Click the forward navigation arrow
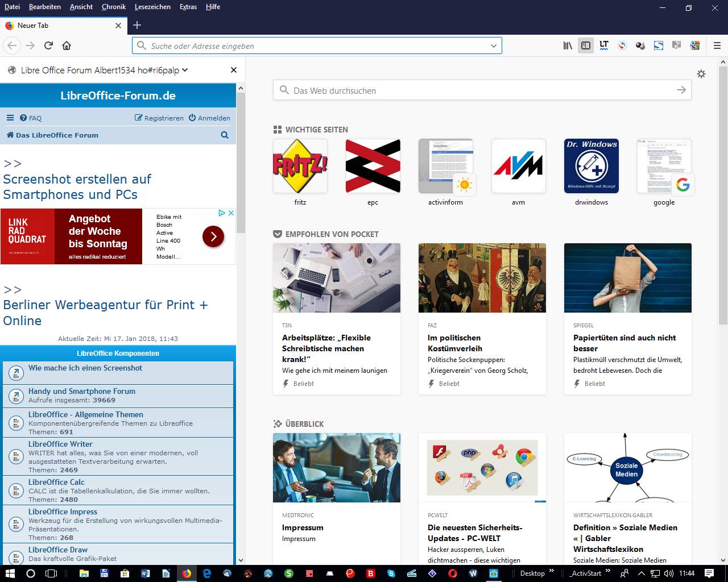The image size is (728, 582). [x=30, y=45]
